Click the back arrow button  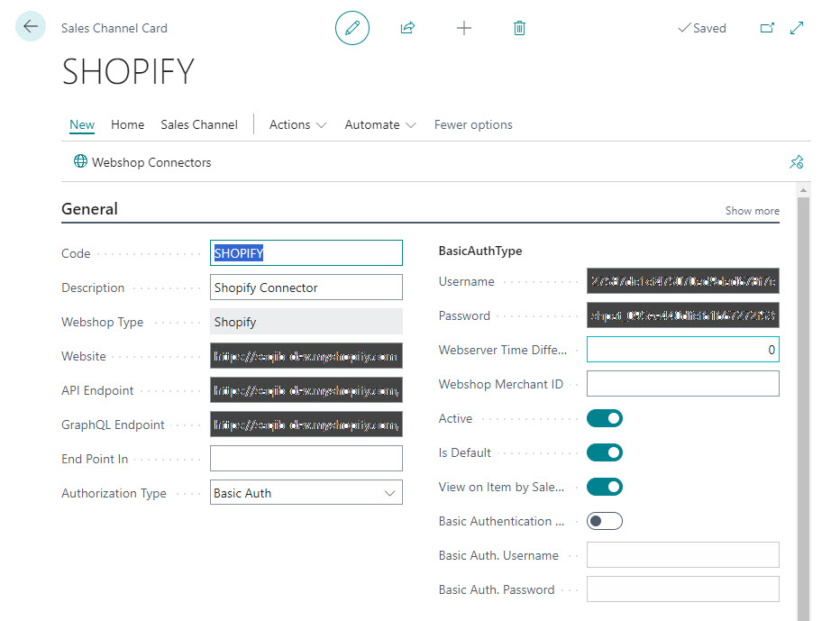pos(31,27)
